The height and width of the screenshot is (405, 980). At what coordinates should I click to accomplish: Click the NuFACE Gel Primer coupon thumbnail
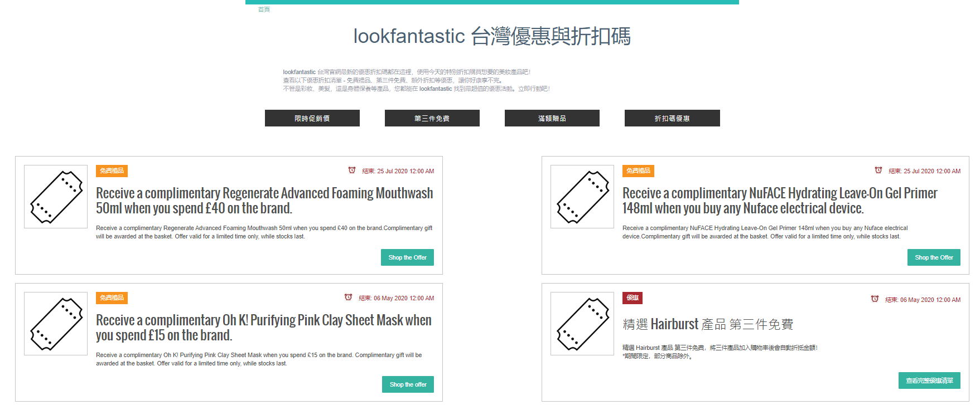click(x=582, y=197)
